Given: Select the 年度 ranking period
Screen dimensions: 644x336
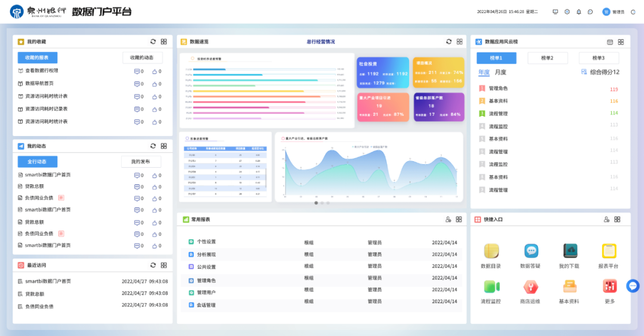Looking at the screenshot, I should pyautogui.click(x=484, y=72).
